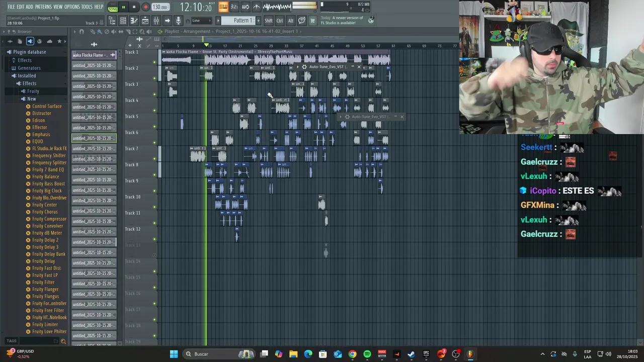This screenshot has height=362, width=644.
Task: Click the microphone recording icon in toolbar
Action: pyautogui.click(x=178, y=21)
